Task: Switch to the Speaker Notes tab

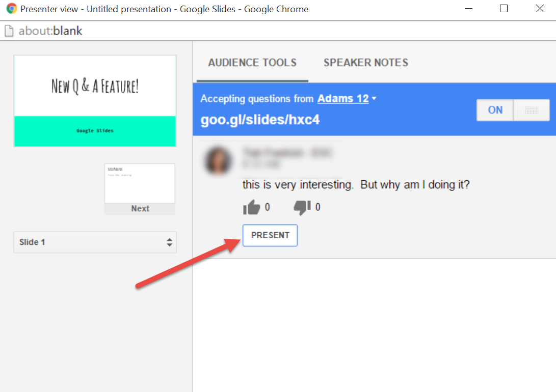Action: tap(365, 63)
